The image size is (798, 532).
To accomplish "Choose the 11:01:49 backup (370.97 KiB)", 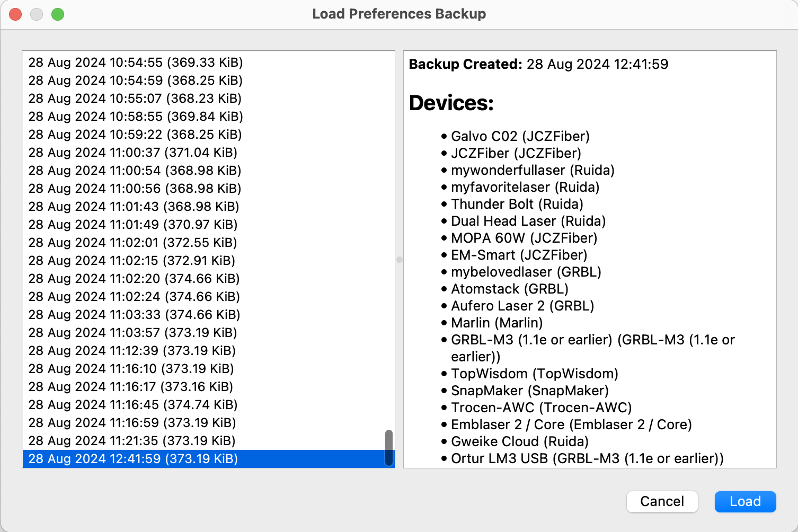I will [132, 225].
